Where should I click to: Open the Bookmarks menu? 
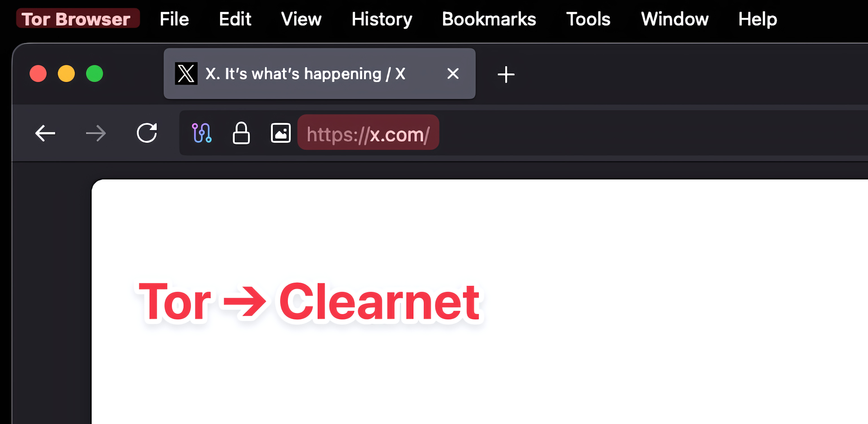[489, 19]
